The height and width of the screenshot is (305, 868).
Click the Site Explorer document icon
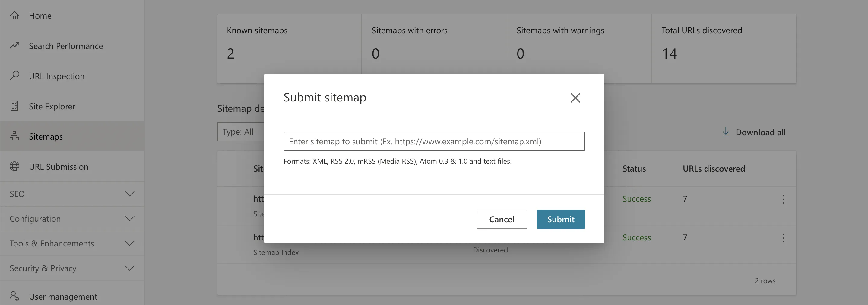pyautogui.click(x=14, y=106)
